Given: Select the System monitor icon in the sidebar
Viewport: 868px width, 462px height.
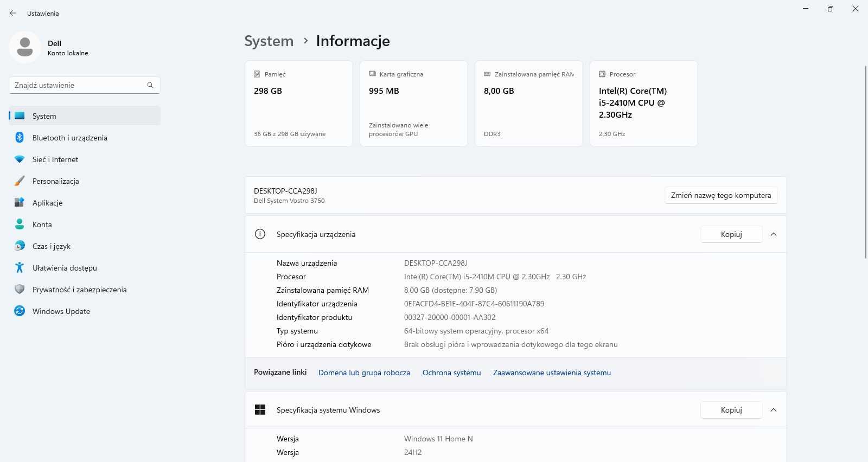Looking at the screenshot, I should pyautogui.click(x=20, y=116).
